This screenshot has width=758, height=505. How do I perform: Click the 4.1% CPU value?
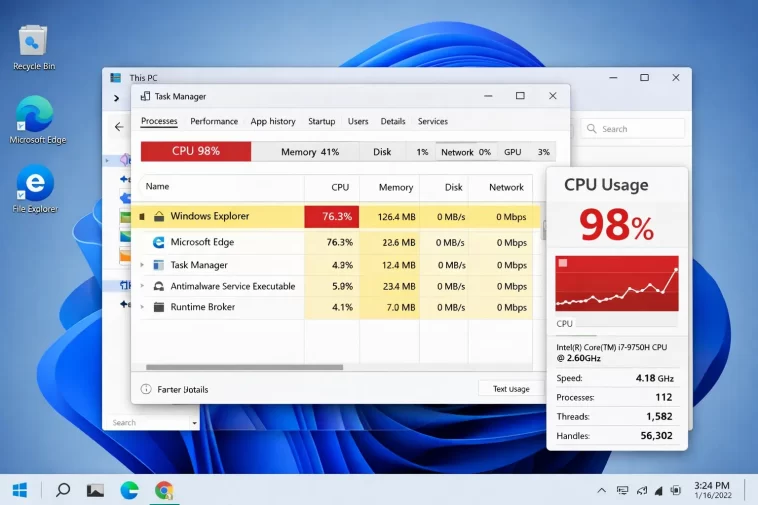pyautogui.click(x=342, y=307)
